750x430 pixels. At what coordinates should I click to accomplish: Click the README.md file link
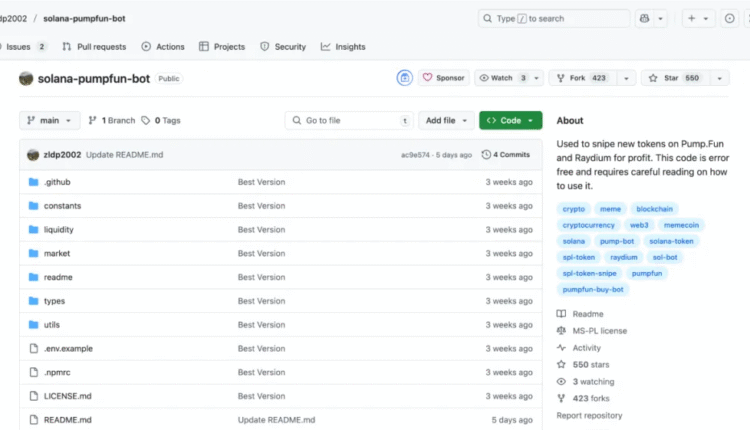[67, 420]
